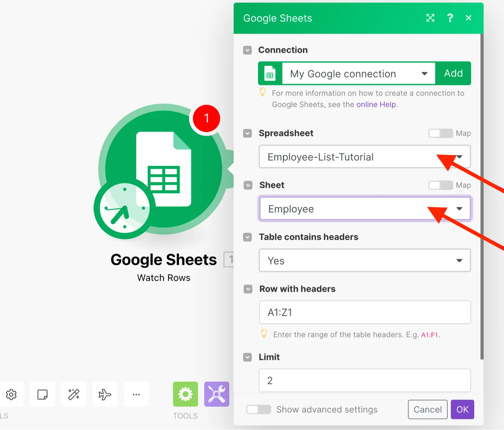Click the dialog vertical scrollbar

(482, 196)
